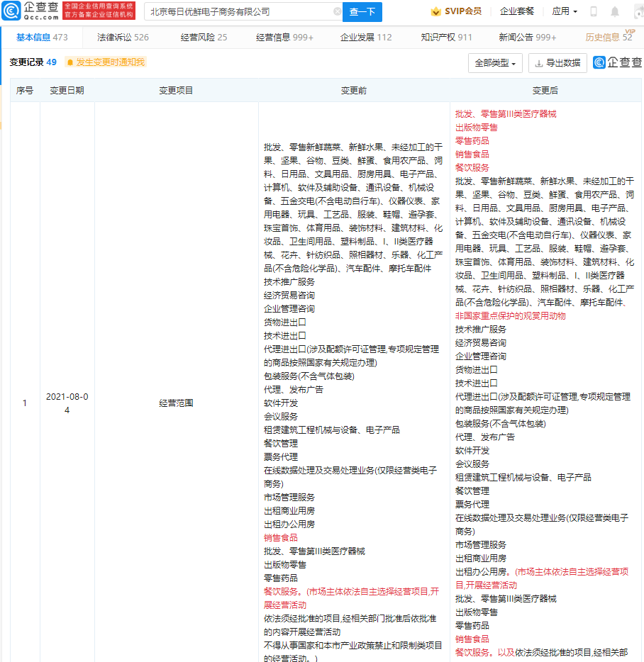Click the 查一下 search button
644x662 pixels.
362,12
